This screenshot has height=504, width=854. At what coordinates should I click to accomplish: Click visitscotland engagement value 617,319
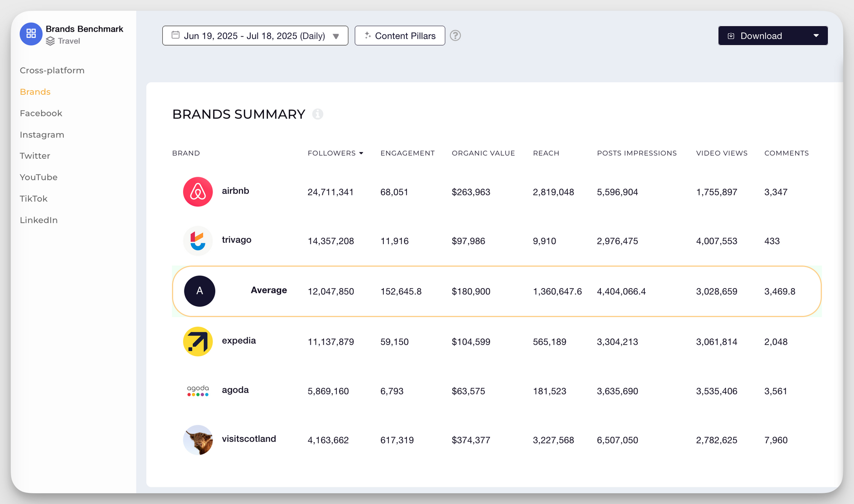tap(397, 440)
